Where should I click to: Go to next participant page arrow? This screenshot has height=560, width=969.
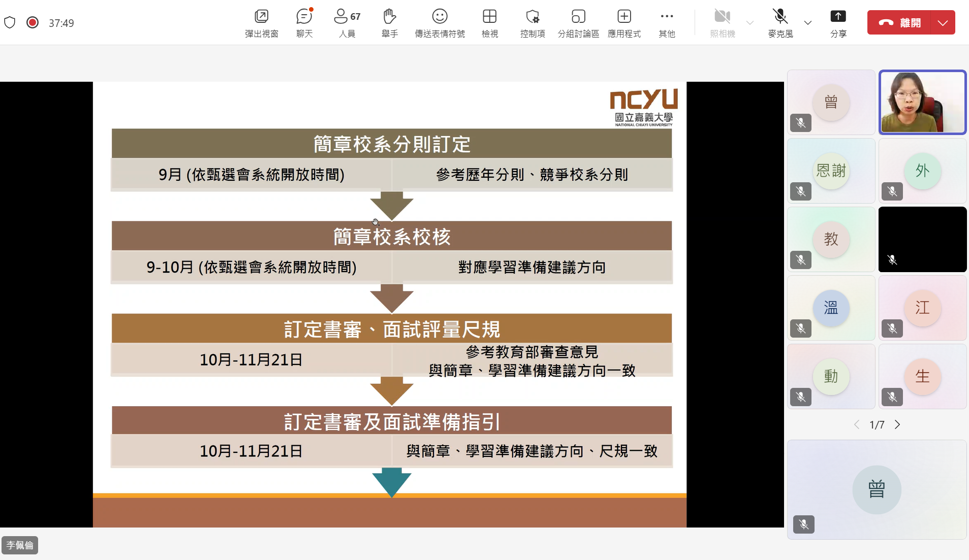[x=897, y=424]
